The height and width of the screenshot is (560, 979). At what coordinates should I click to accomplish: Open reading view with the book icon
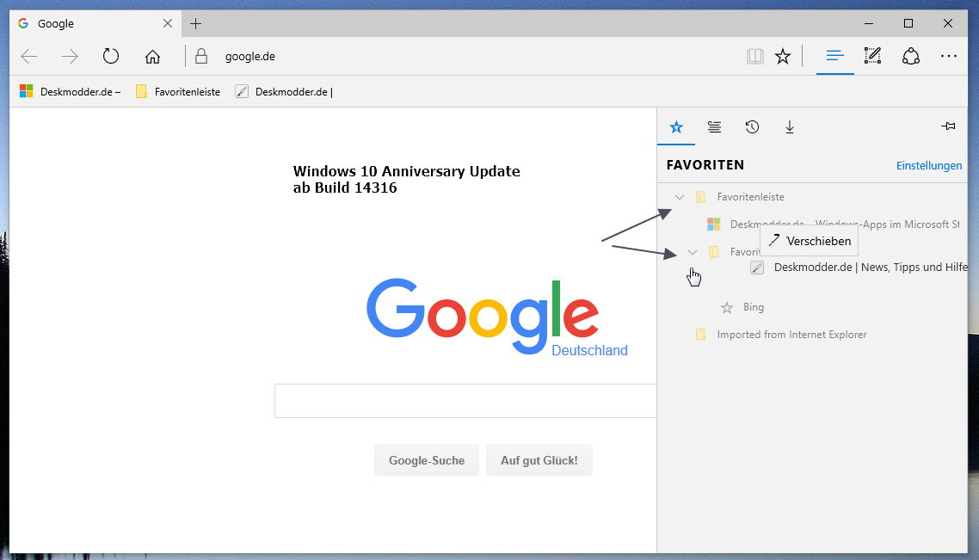(x=754, y=57)
